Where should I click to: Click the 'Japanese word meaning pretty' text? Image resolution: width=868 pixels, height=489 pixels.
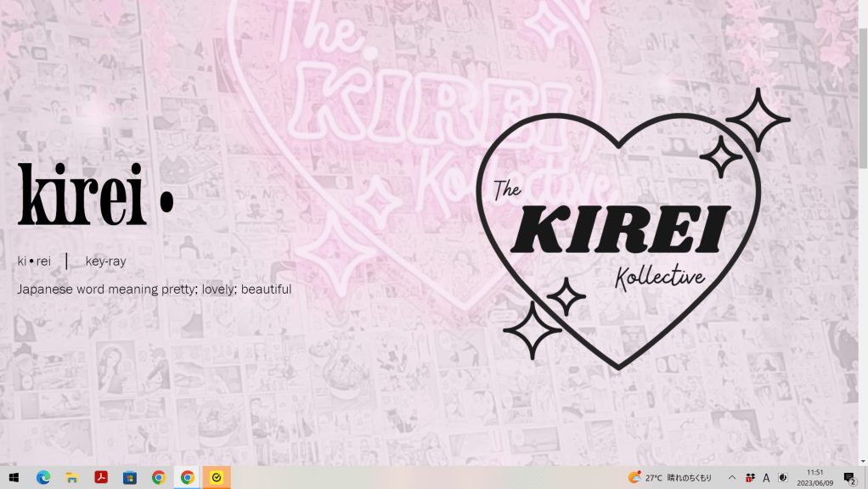point(154,289)
